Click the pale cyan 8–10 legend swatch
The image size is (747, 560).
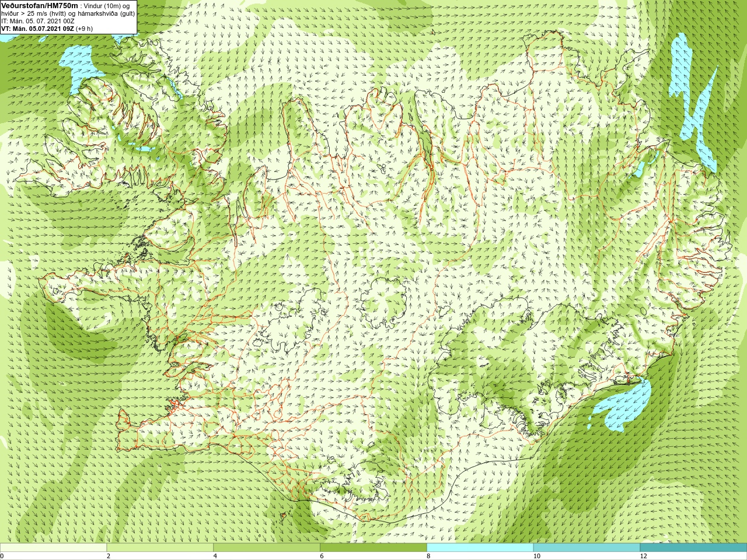coord(480,548)
